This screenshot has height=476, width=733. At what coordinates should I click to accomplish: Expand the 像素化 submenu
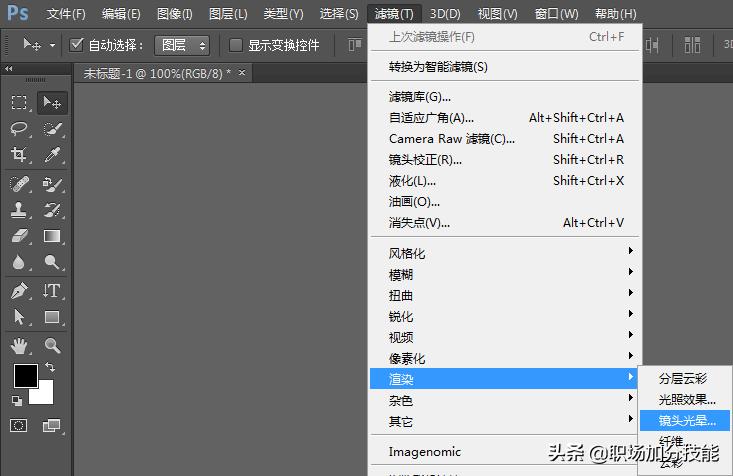[x=506, y=358]
